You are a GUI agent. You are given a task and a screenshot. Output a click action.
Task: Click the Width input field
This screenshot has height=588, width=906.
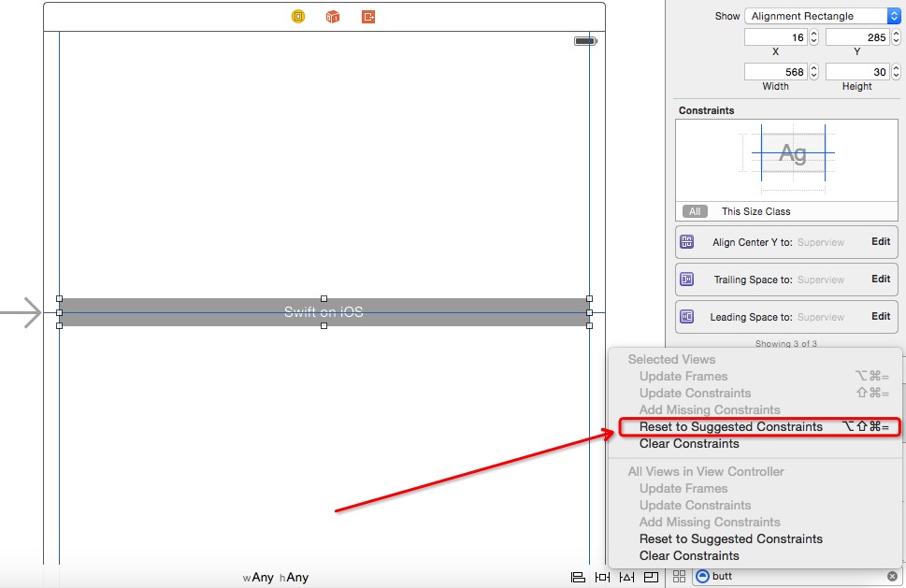tap(775, 72)
